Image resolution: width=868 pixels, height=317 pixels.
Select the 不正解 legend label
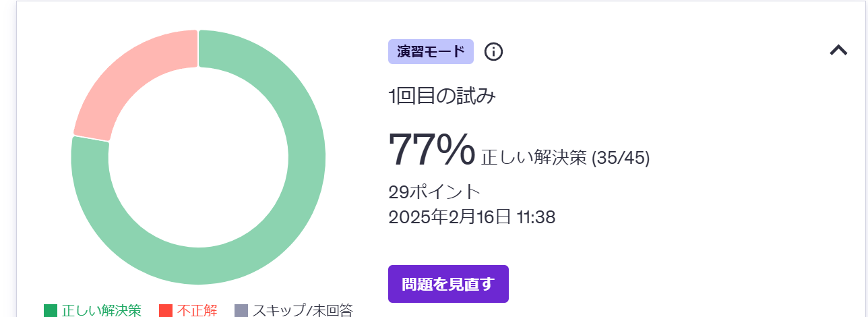[x=197, y=310]
